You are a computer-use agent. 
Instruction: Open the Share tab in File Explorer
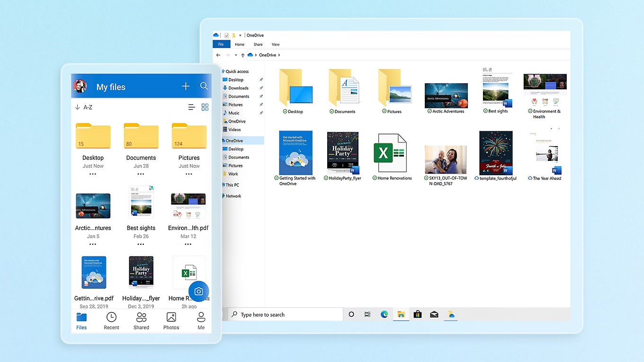click(258, 44)
